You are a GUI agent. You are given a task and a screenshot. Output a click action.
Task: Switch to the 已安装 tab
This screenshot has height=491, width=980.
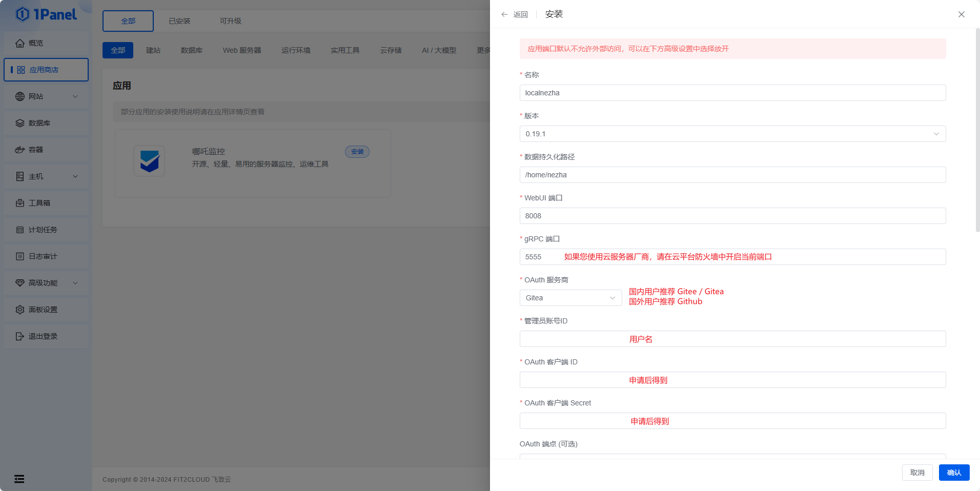(x=179, y=21)
